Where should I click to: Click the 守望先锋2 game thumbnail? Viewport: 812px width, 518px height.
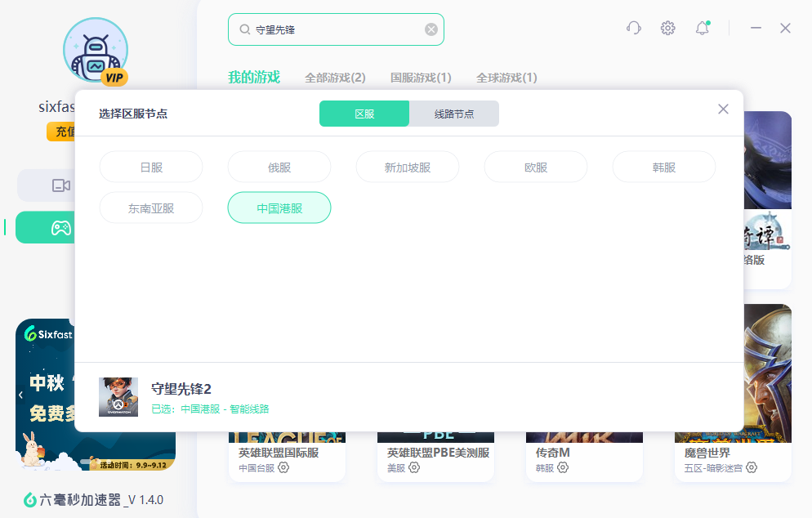coord(118,397)
